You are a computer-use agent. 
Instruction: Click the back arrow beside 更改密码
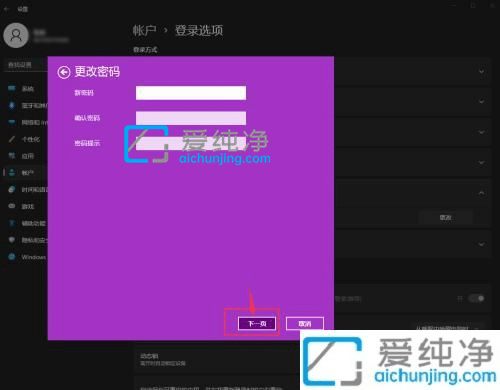point(63,72)
